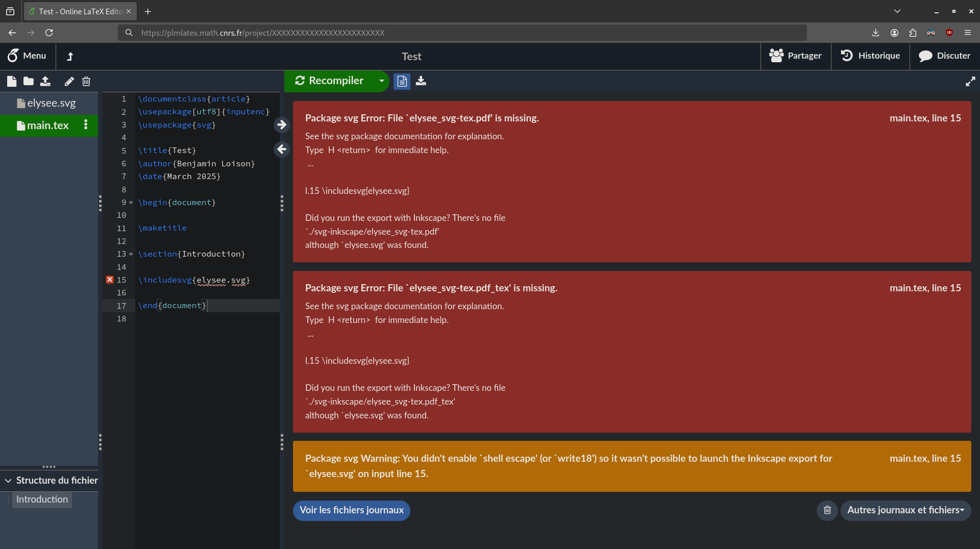Expand PDF view to full screen
This screenshot has width=980, height=549.
(x=970, y=82)
